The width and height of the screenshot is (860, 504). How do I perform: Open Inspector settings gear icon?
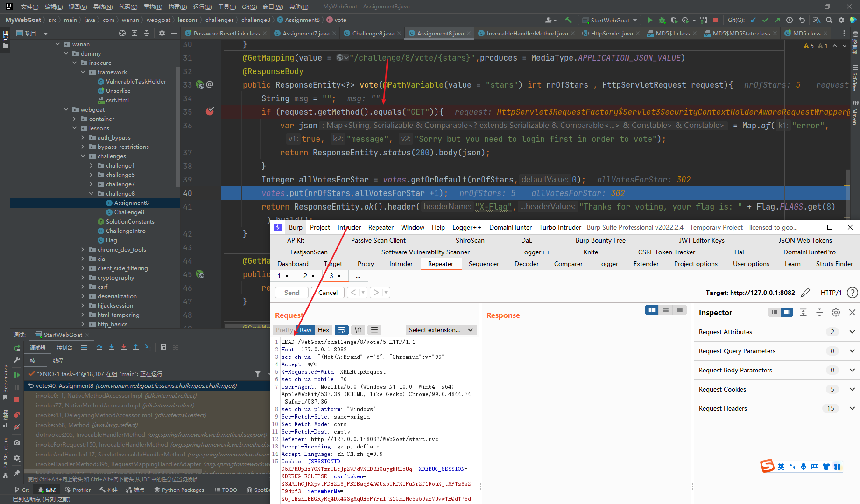[x=836, y=312]
